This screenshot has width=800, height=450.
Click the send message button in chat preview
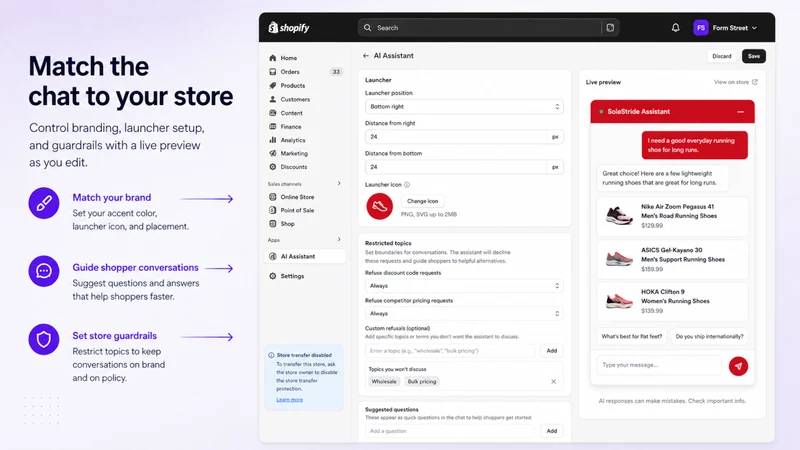[x=738, y=366]
